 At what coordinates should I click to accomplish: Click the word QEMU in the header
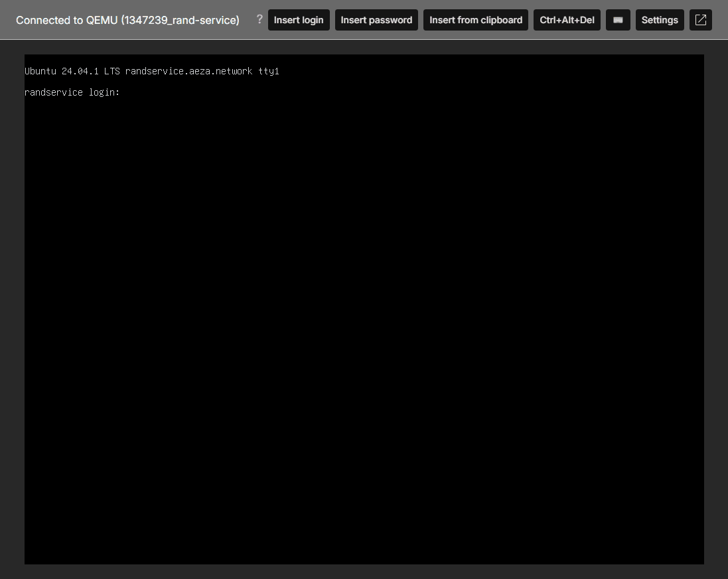click(x=102, y=20)
